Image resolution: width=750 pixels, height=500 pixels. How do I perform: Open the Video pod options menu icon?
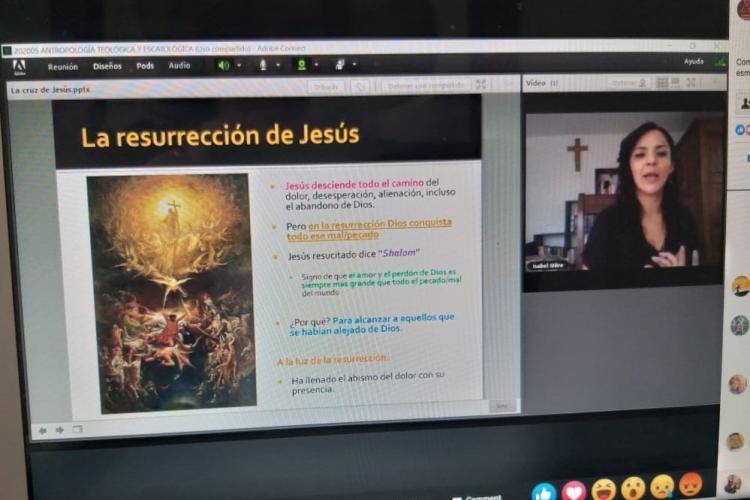click(x=716, y=82)
